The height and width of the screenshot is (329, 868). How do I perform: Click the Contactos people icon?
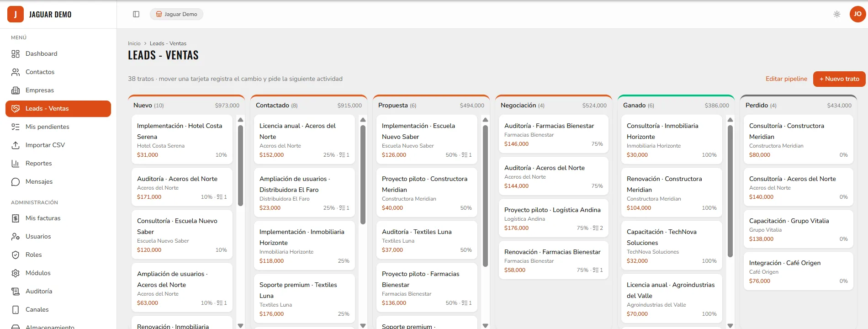[x=16, y=72]
